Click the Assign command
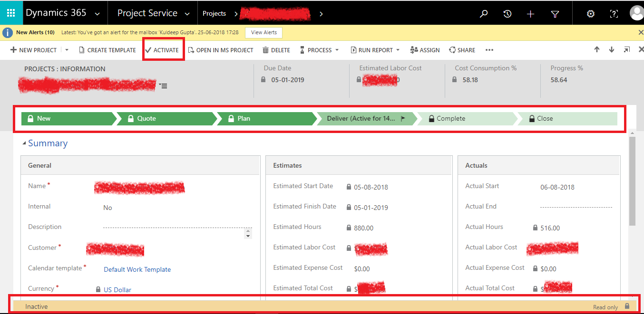The height and width of the screenshot is (314, 644). (425, 50)
